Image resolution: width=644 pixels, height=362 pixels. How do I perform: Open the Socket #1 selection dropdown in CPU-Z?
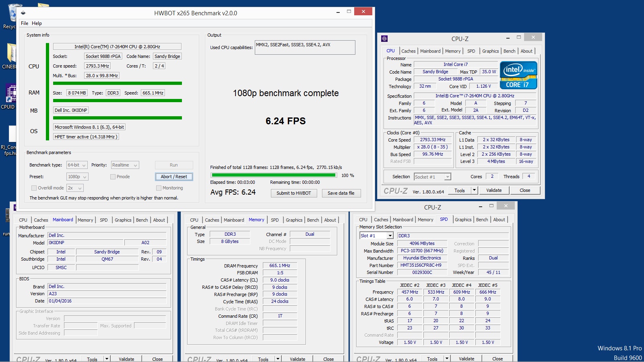point(433,177)
